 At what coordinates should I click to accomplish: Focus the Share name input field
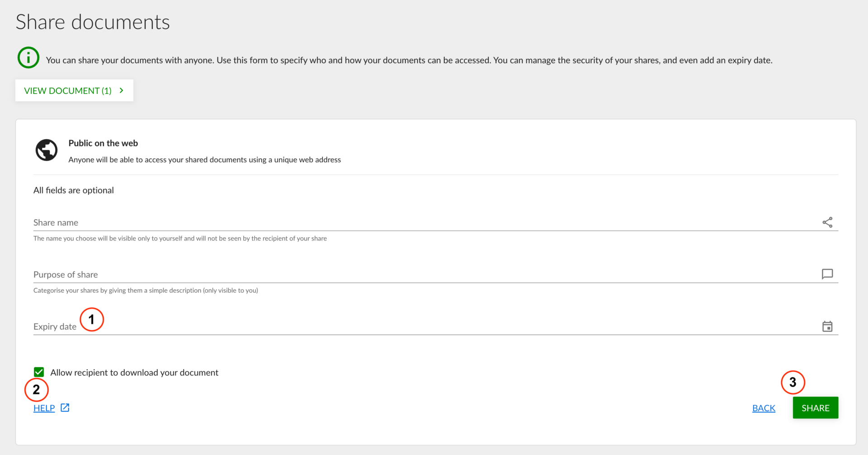pyautogui.click(x=407, y=222)
